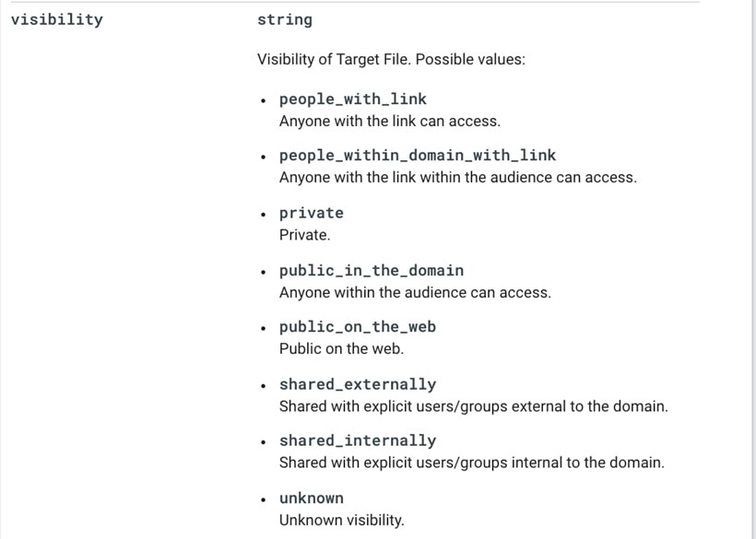
Task: Click the bullet point beside people_with_link
Action: coord(264,100)
